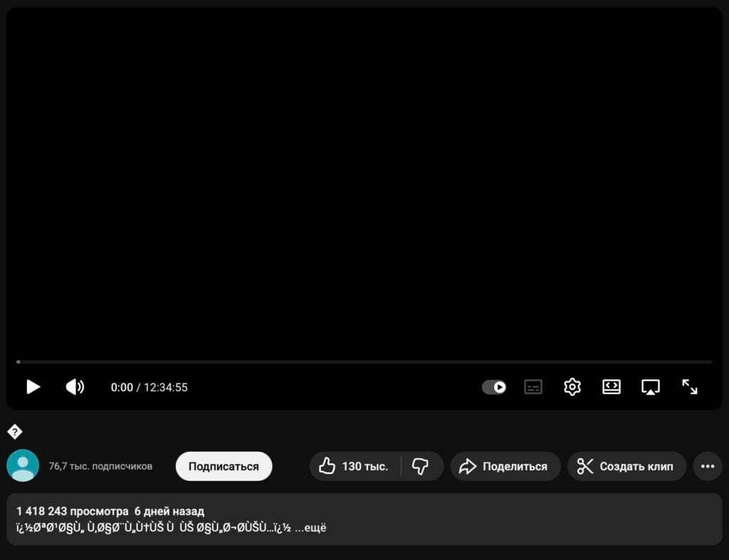The image size is (729, 560).
Task: Open the channel avatar
Action: click(x=23, y=466)
